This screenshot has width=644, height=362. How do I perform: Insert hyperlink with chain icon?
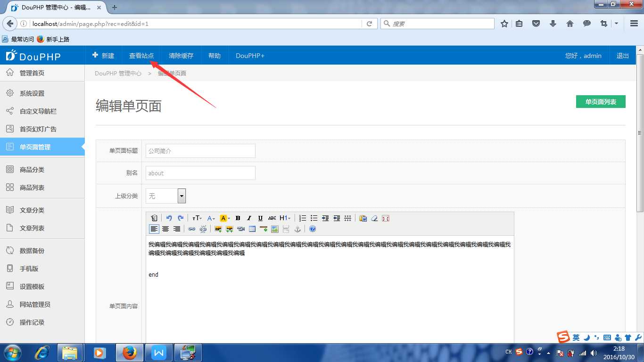click(x=192, y=229)
